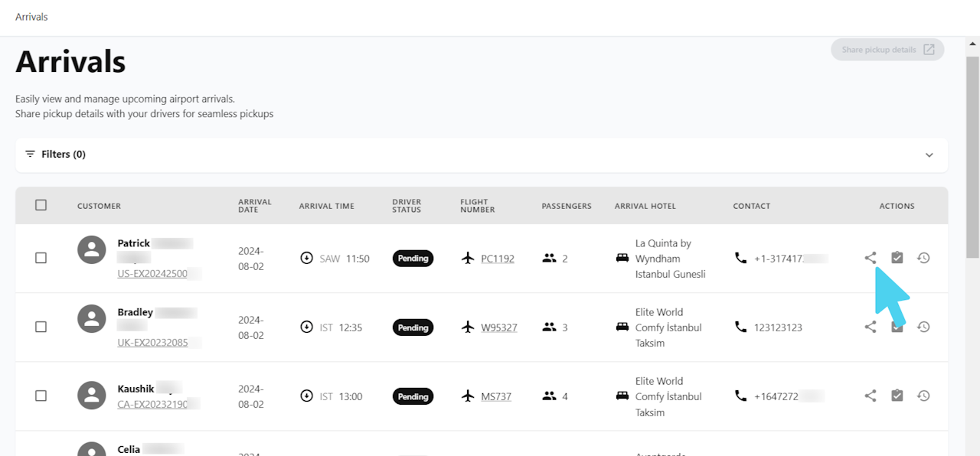Click Patrick's customer avatar icon
Viewport: 980px width, 456px height.
click(x=92, y=249)
